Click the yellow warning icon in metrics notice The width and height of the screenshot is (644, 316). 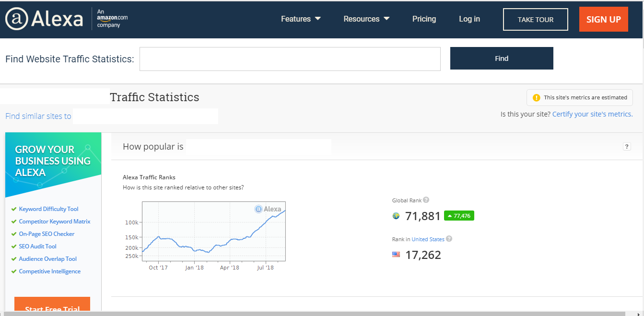[536, 97]
